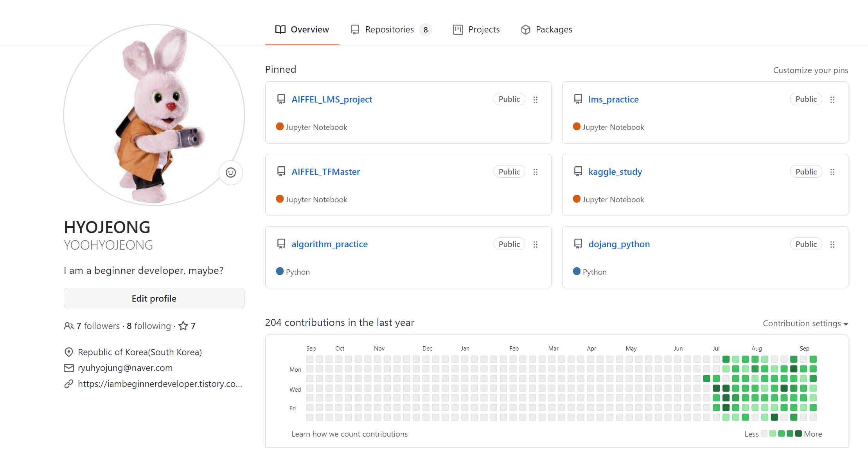Open the Repositories tab
The height and width of the screenshot is (455, 868).
click(390, 30)
